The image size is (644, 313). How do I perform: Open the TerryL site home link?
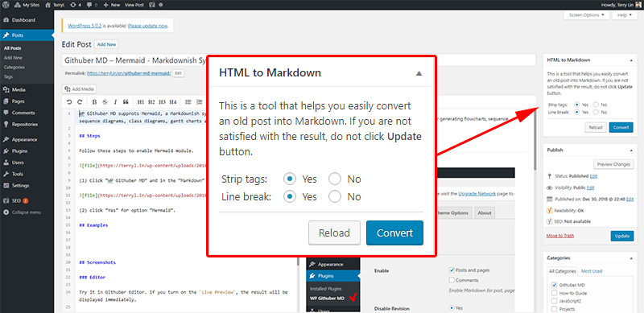click(x=55, y=5)
